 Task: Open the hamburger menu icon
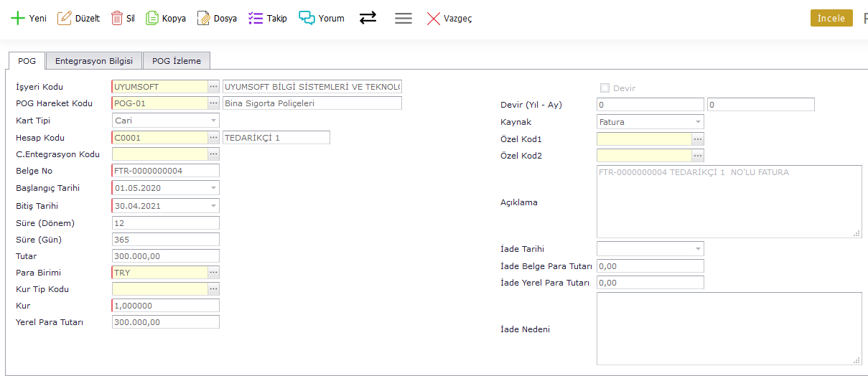tap(403, 19)
